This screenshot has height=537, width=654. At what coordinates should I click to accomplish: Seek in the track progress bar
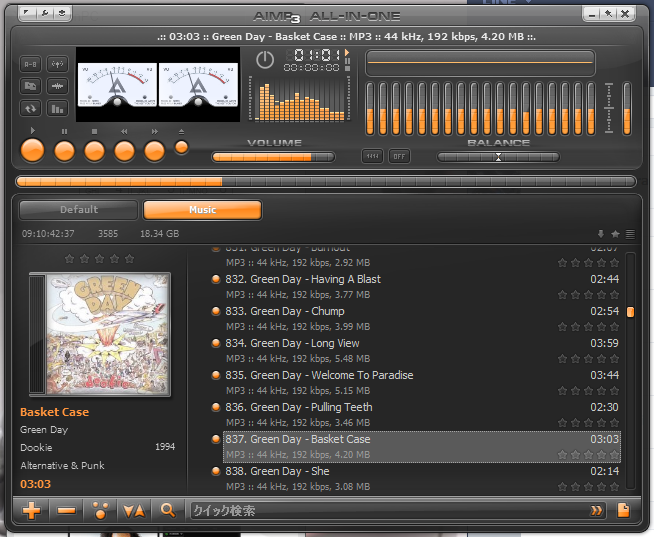326,182
